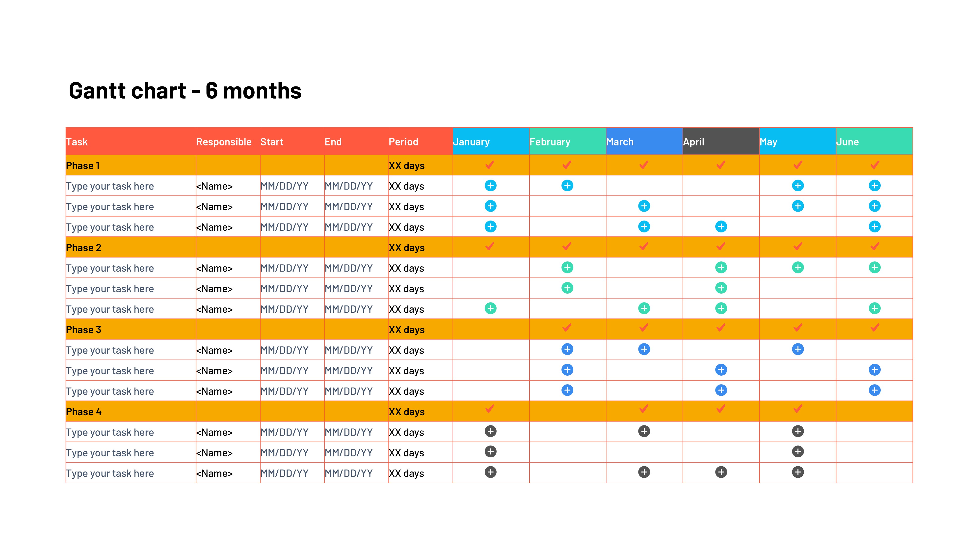
Task: Select the April column header
Action: pyautogui.click(x=720, y=142)
